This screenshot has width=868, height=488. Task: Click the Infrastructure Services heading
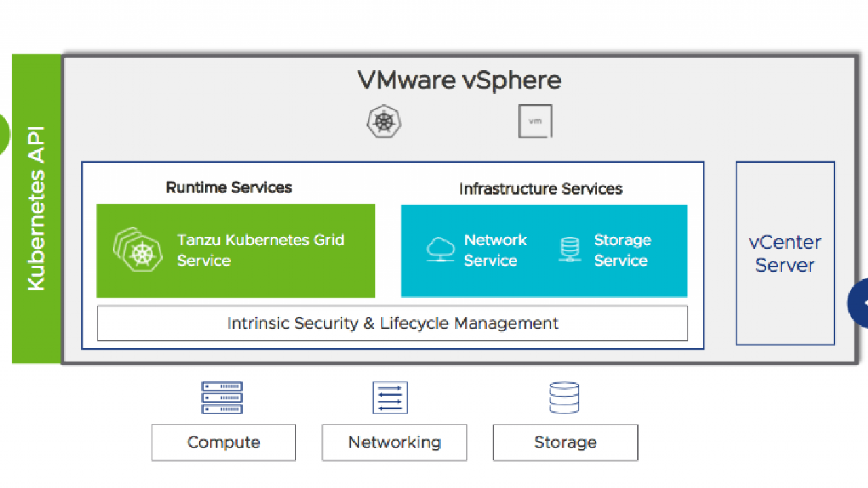click(x=540, y=188)
